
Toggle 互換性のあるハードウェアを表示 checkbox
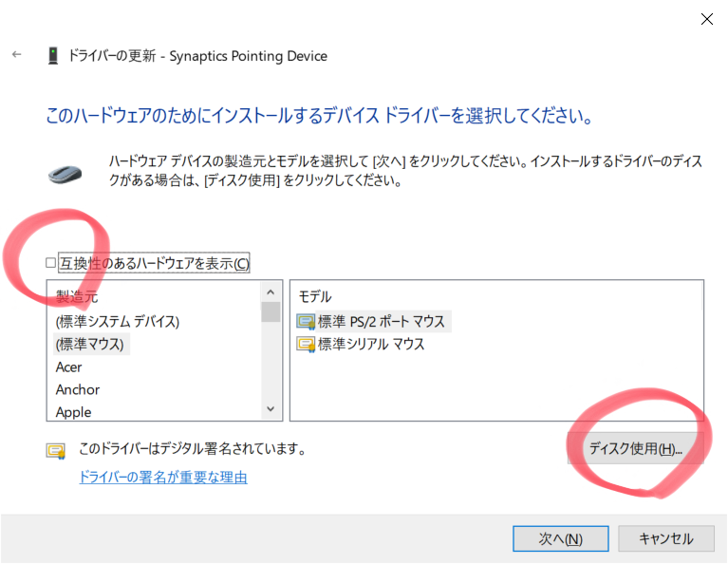point(51,263)
